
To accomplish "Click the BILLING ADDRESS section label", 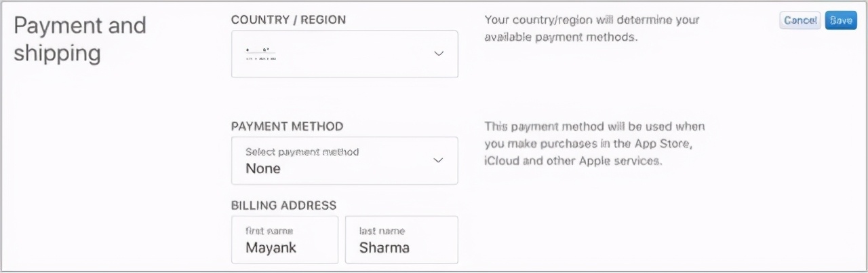I will (283, 205).
